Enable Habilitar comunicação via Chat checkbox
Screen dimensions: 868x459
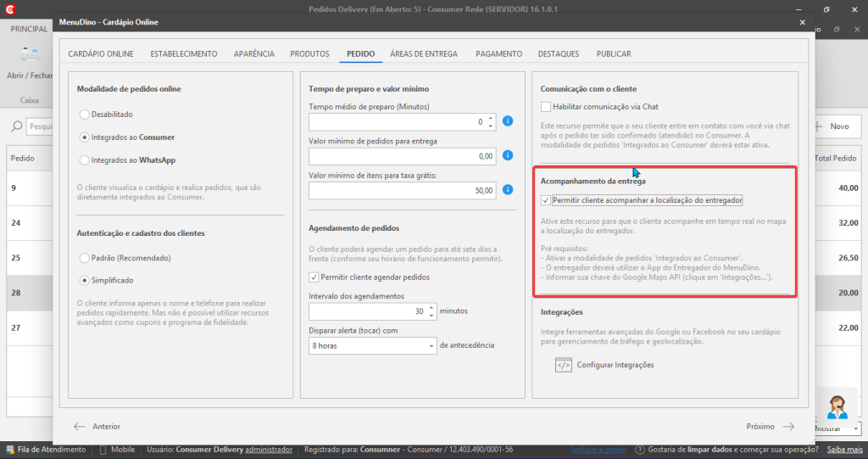pos(546,106)
